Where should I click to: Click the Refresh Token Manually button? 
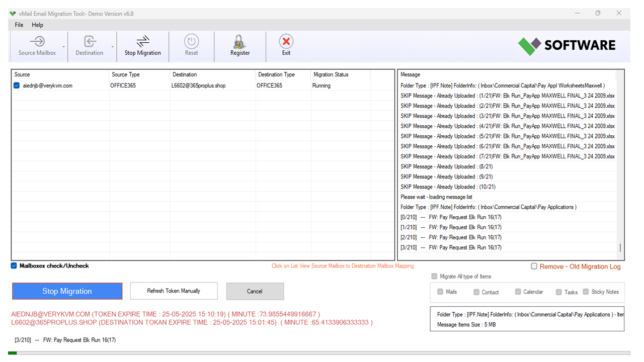(x=174, y=291)
